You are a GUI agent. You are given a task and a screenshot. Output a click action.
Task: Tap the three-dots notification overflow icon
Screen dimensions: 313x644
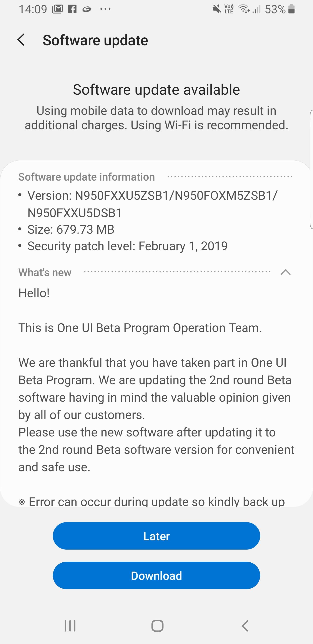coord(105,10)
